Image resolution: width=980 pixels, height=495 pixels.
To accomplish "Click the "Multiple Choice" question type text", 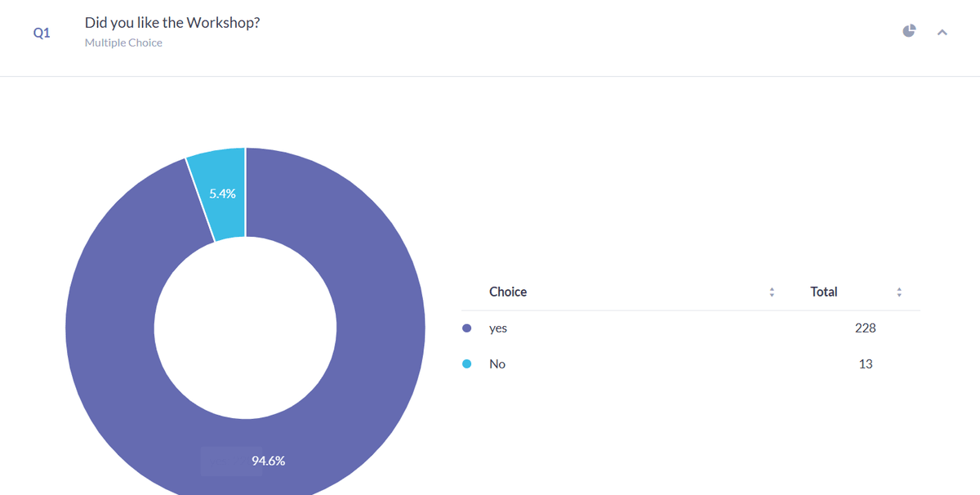I will click(123, 42).
